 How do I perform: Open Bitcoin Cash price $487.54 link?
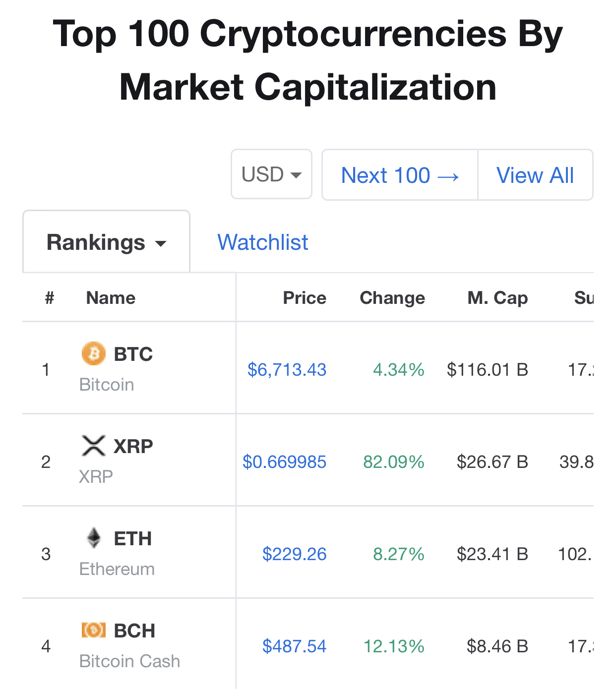[294, 646]
